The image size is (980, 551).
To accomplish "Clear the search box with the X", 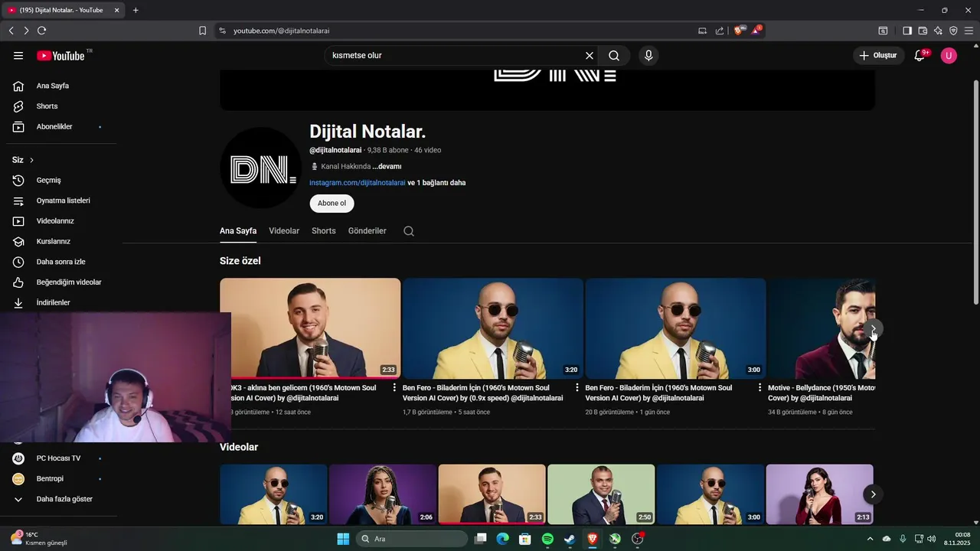I will (x=590, y=56).
